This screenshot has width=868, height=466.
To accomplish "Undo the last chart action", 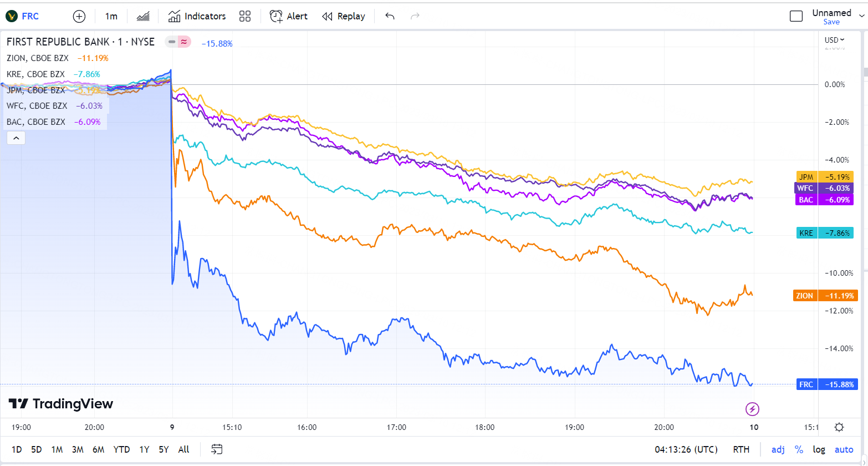I will (x=390, y=16).
